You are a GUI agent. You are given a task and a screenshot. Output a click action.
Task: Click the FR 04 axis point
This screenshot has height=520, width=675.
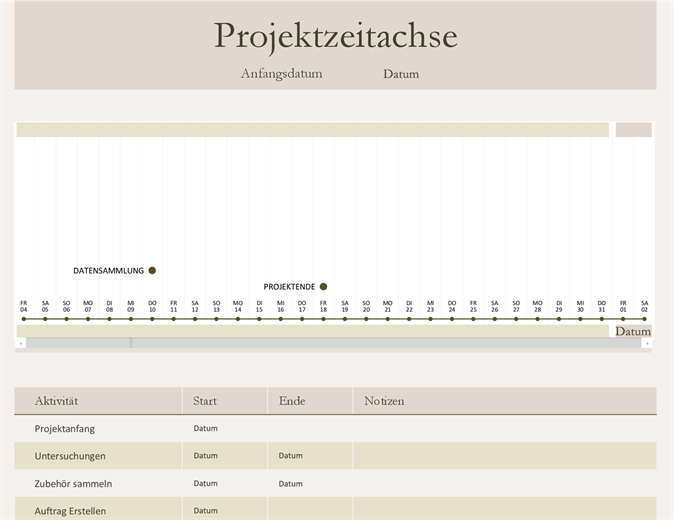[24, 319]
